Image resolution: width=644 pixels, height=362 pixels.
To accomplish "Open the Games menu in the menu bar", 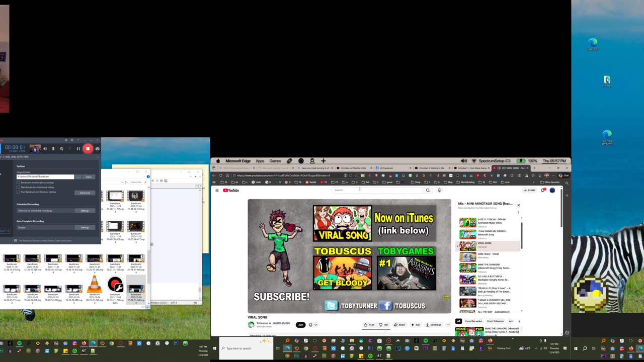I will click(x=275, y=161).
